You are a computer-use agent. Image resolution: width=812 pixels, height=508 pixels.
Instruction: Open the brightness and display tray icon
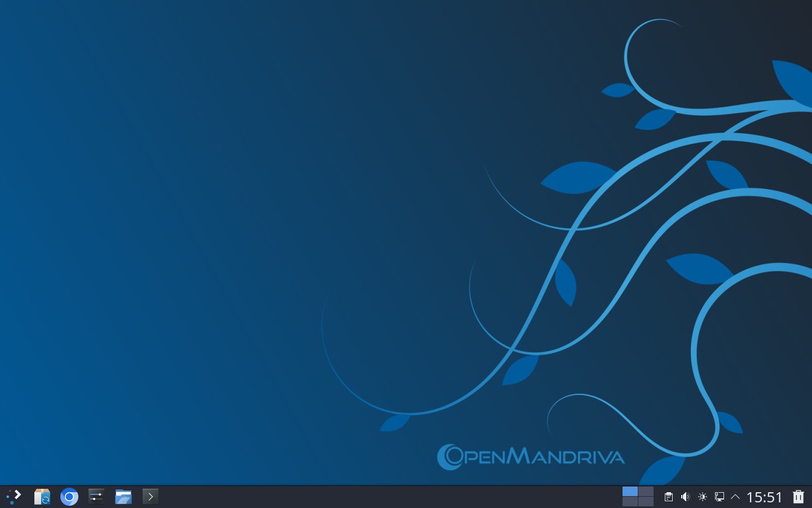702,497
